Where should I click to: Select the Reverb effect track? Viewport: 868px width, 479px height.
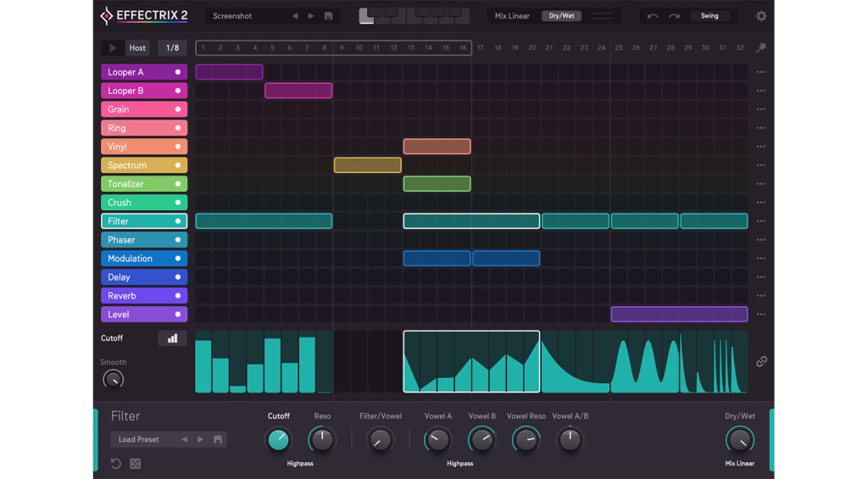tap(144, 296)
